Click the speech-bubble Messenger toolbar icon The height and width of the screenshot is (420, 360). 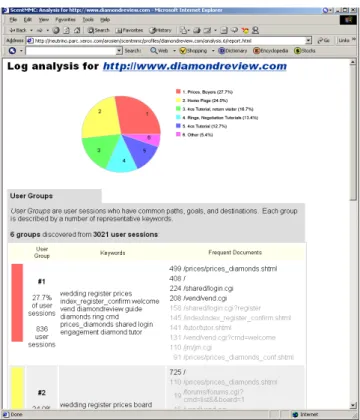234,30
